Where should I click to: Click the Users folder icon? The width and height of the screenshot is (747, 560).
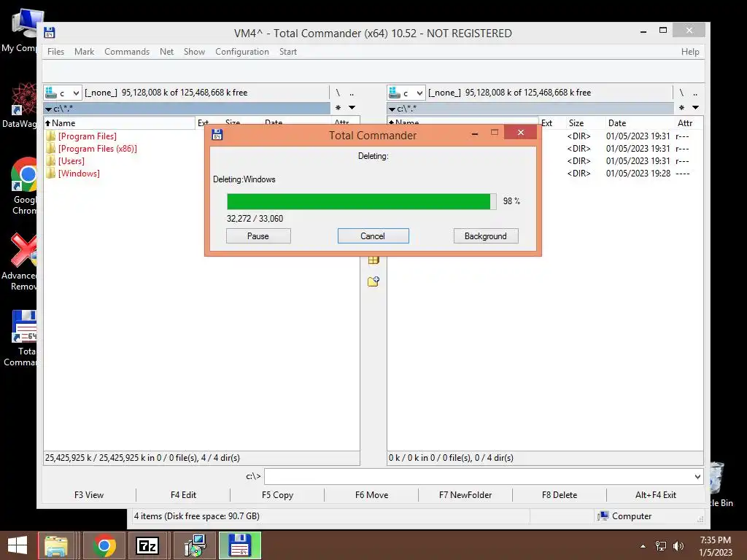50,161
